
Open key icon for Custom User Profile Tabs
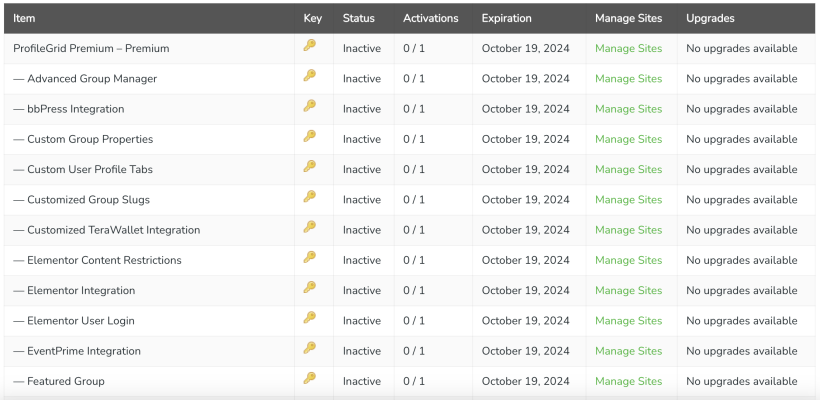(310, 167)
